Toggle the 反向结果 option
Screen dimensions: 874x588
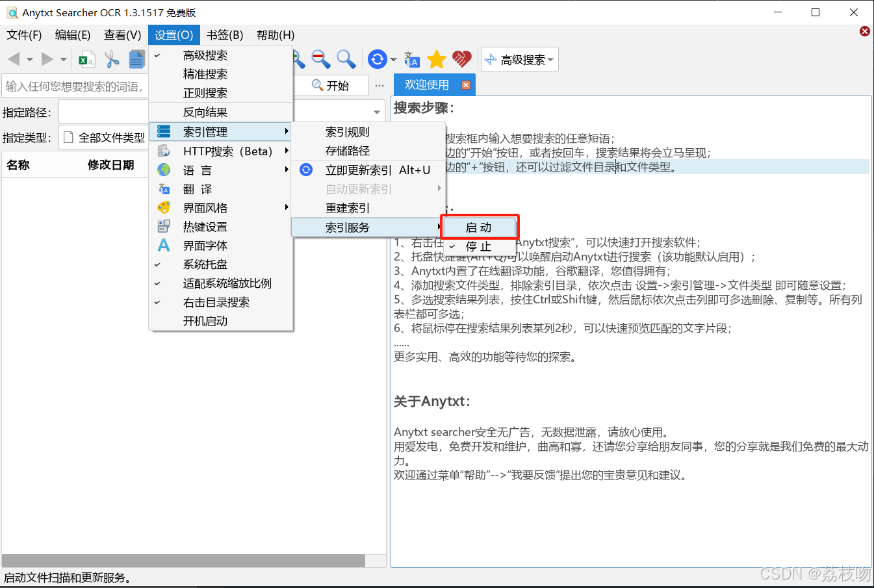pyautogui.click(x=221, y=112)
